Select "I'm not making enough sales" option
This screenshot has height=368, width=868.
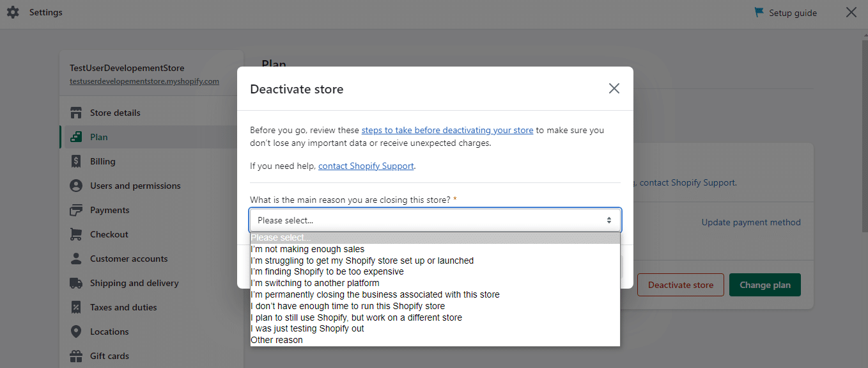(x=307, y=249)
